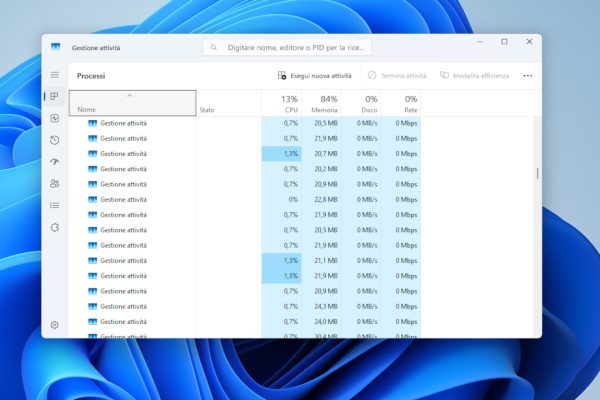
Task: Open App history from the sidebar
Action: click(x=55, y=140)
